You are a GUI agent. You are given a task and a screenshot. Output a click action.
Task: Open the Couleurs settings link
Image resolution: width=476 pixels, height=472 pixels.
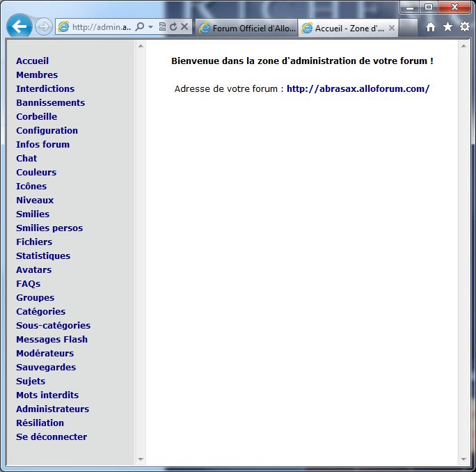point(36,172)
